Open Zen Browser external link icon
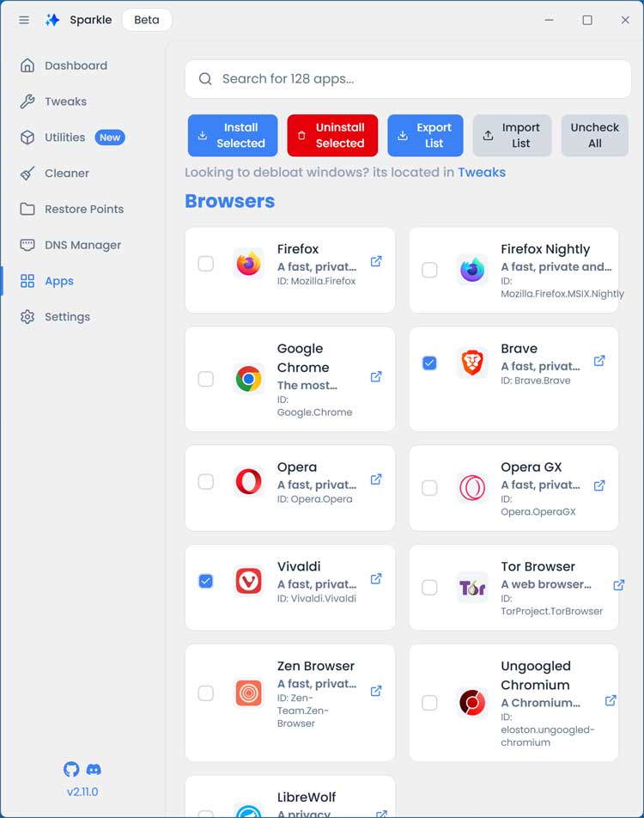 point(376,691)
